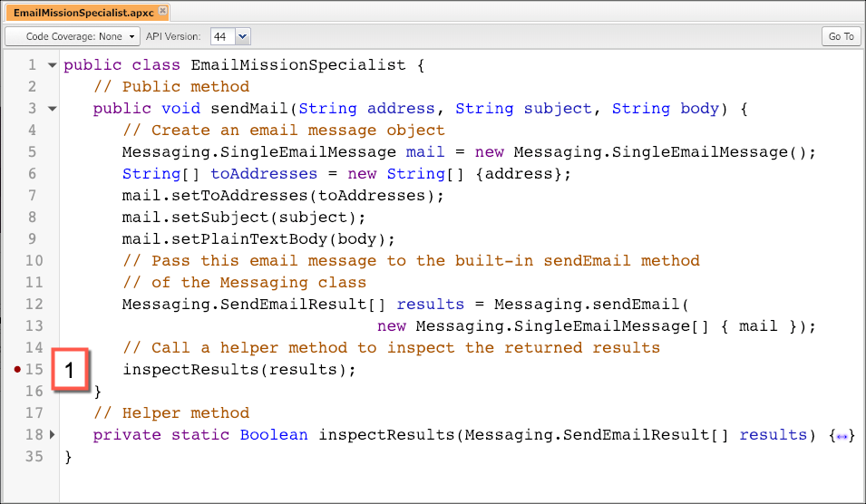Click 'Messaging.SingleEmailMessage mail' on line 5

pos(283,152)
